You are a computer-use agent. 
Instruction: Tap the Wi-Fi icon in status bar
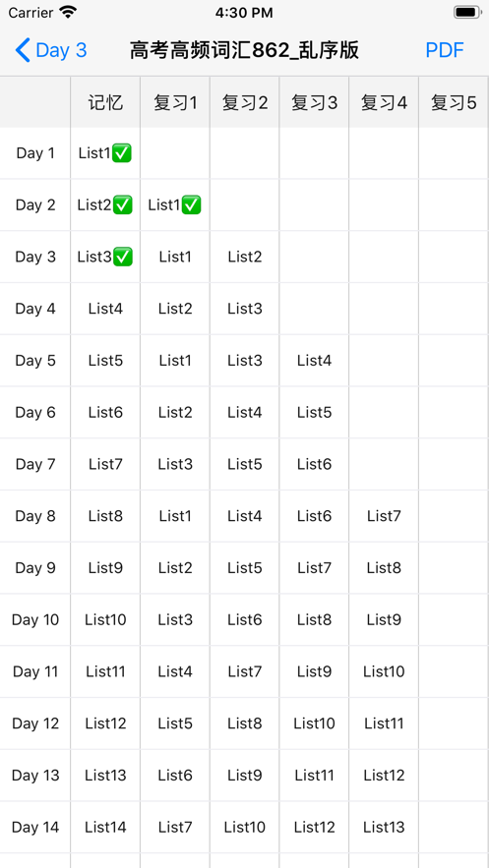pyautogui.click(x=68, y=12)
